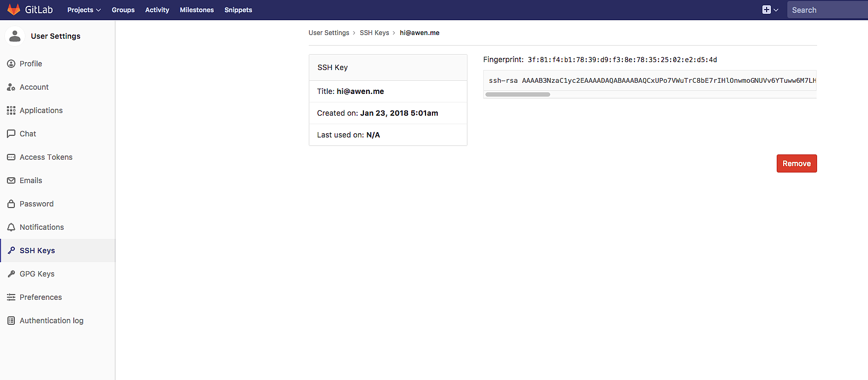Screen dimensions: 868x380
Task: Click the horizontal scrollbar under SSH key
Action: (518, 94)
